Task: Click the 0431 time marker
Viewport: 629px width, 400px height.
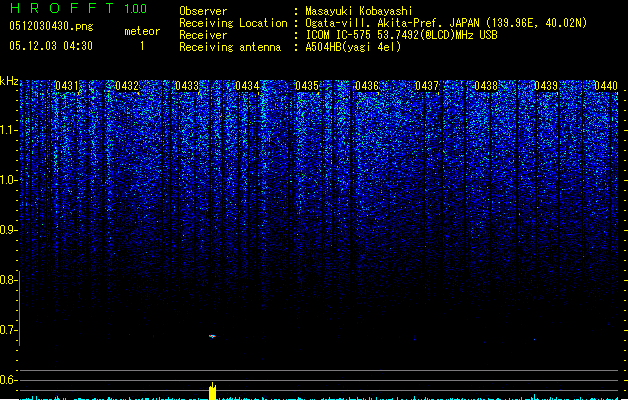Action: coord(67,86)
